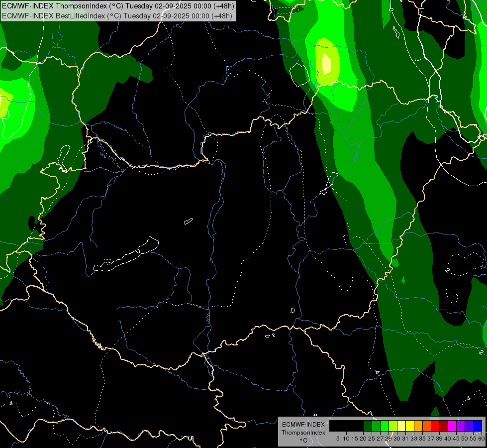The width and height of the screenshot is (487, 448).
Task: Select the indigo 50–55 legend swatch
Action: [469, 426]
